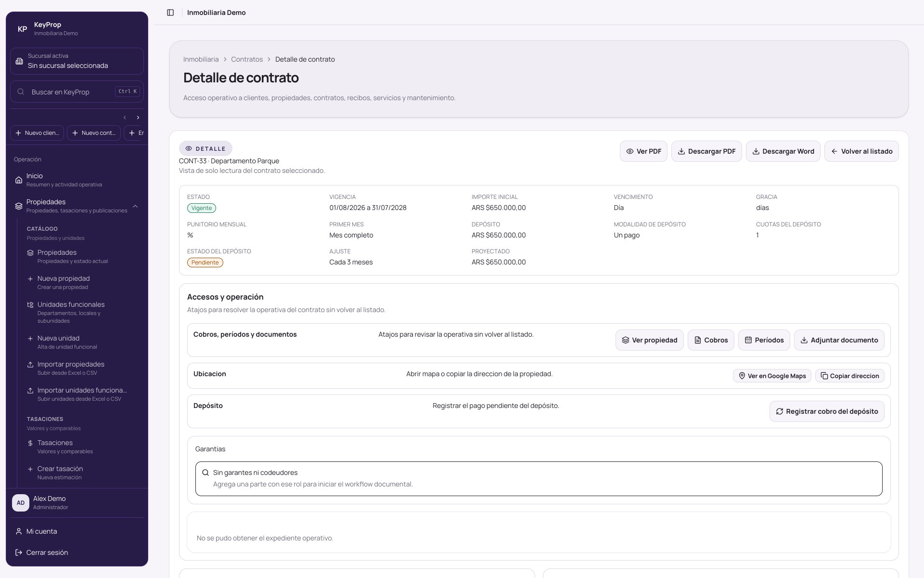Click the Tasaciones dollar icon
Screen dimensions: 924x578
coord(30,443)
